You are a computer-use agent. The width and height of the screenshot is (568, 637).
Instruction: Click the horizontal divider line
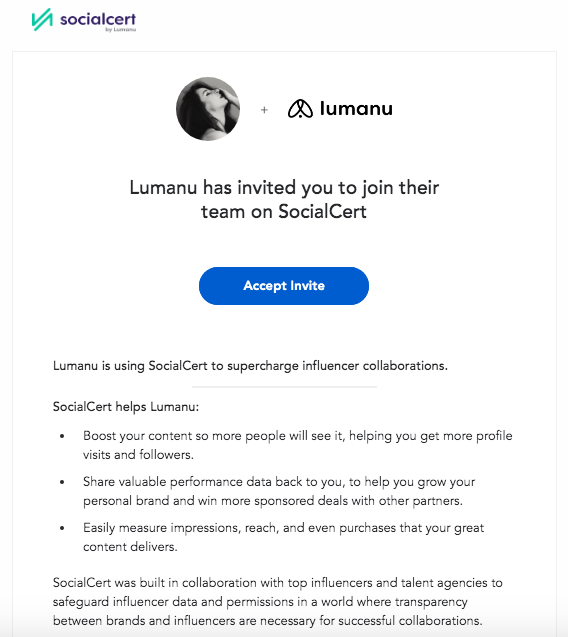coord(284,387)
